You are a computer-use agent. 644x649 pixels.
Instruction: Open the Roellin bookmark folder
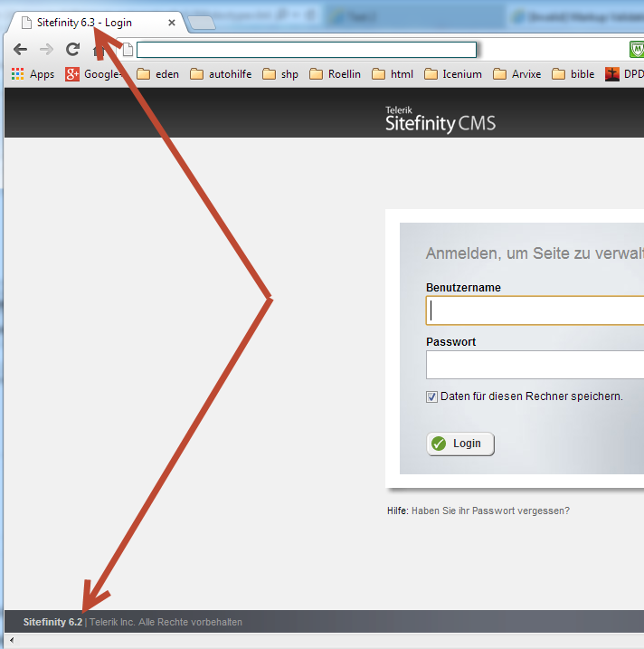point(335,74)
